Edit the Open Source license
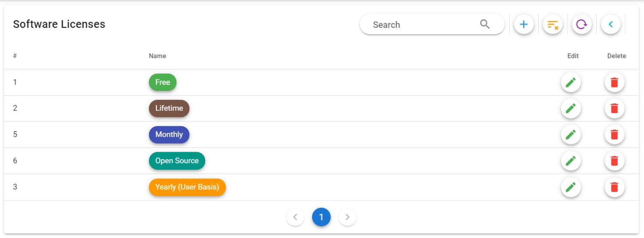The width and height of the screenshot is (644, 238). [x=571, y=161]
